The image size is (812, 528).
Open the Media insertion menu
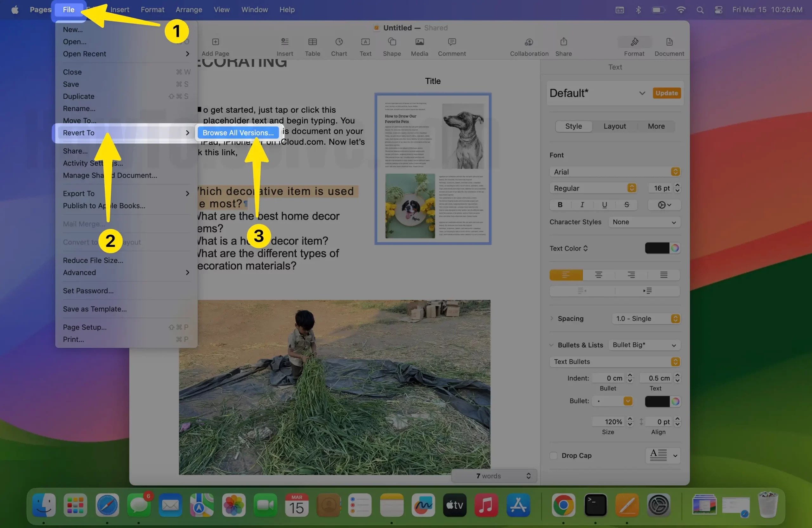(x=419, y=46)
